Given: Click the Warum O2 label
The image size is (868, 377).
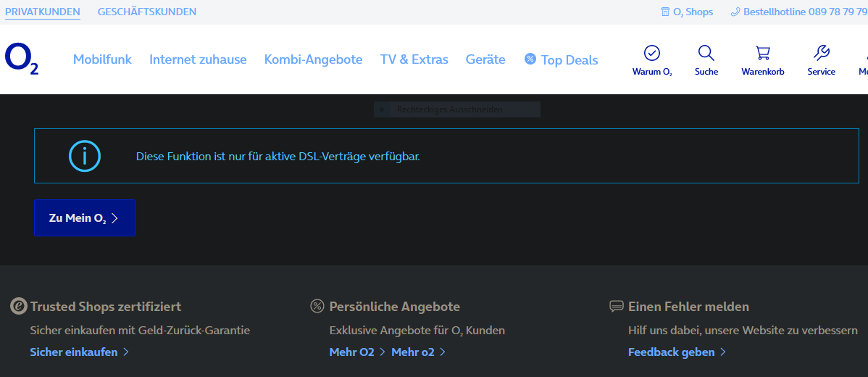Looking at the screenshot, I should [x=652, y=72].
